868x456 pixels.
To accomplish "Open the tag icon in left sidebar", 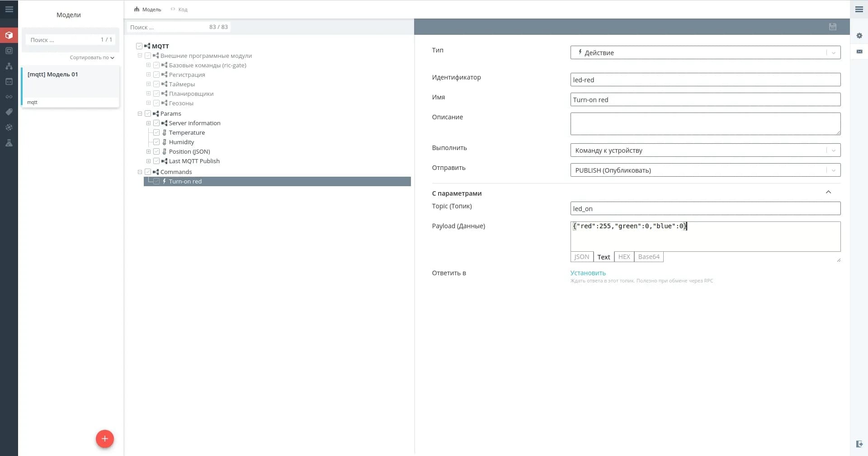I will pyautogui.click(x=9, y=112).
